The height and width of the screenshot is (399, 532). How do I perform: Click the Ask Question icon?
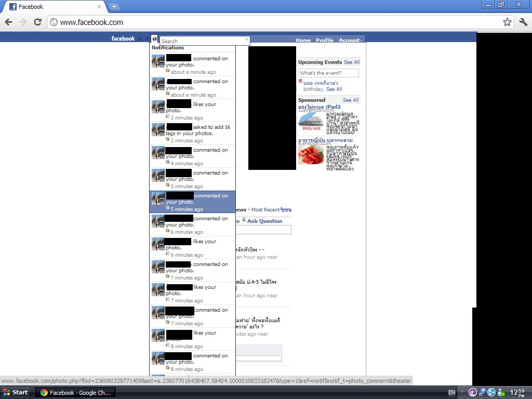click(x=244, y=220)
